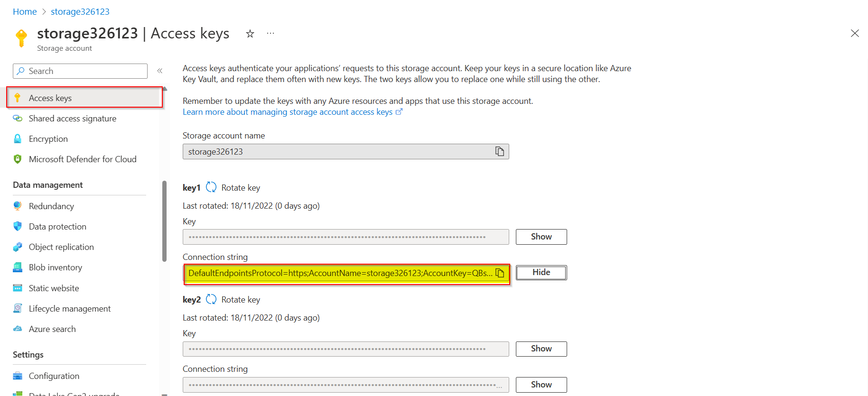Click the Azure search cloud icon

coord(18,329)
